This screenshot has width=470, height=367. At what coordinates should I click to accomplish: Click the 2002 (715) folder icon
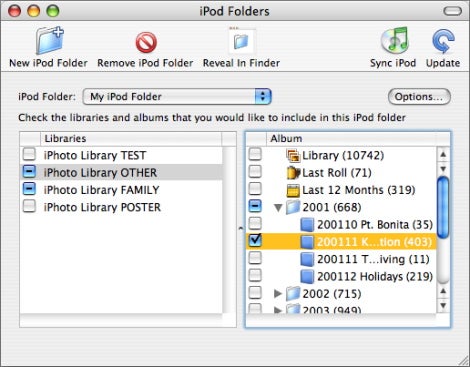[293, 294]
